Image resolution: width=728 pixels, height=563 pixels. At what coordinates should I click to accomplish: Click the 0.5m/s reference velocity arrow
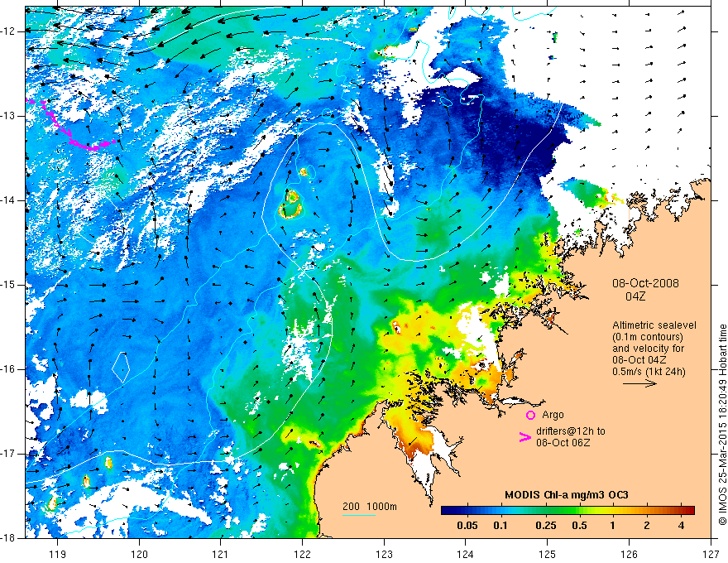pyautogui.click(x=639, y=383)
